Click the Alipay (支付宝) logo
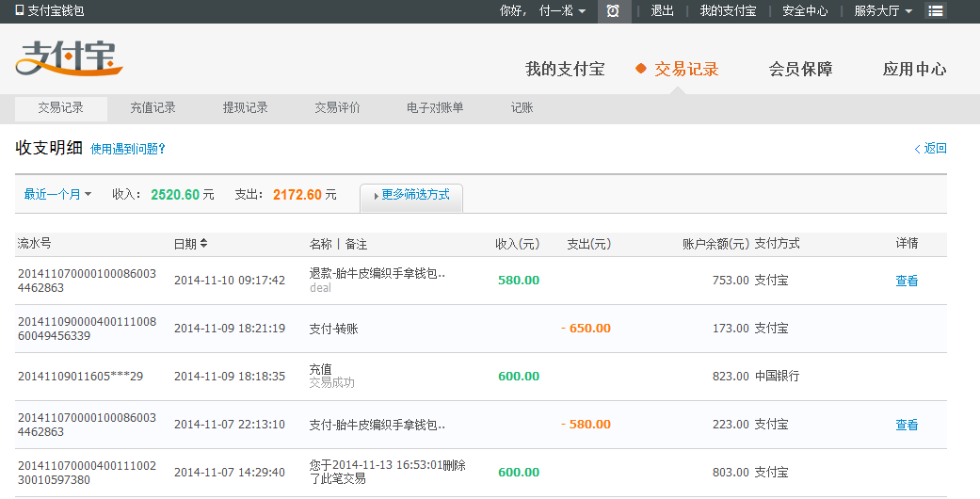The image size is (980, 499). [69, 58]
